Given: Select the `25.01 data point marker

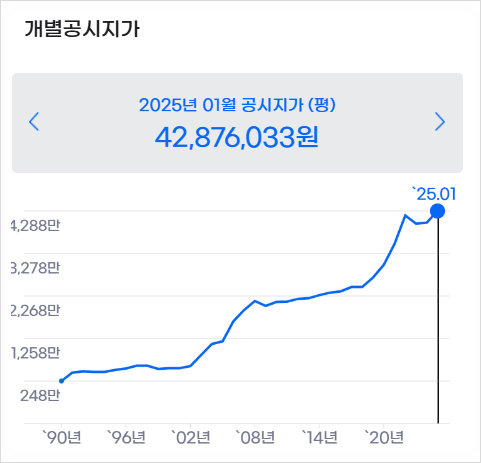Looking at the screenshot, I should click(x=438, y=211).
